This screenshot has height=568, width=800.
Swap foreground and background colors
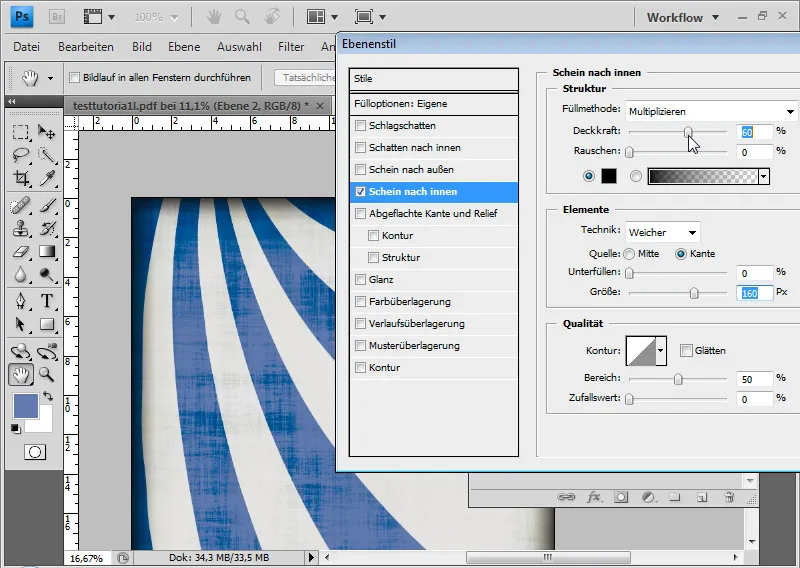click(47, 396)
